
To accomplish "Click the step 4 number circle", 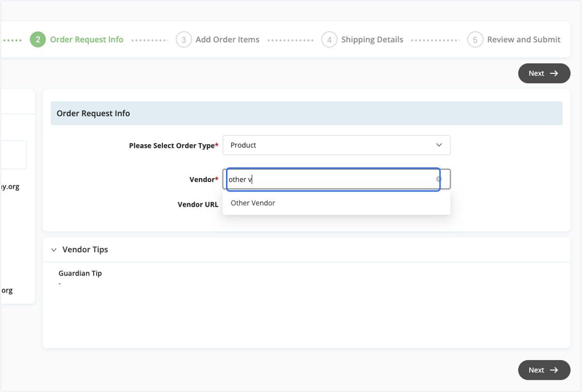I will (x=329, y=40).
